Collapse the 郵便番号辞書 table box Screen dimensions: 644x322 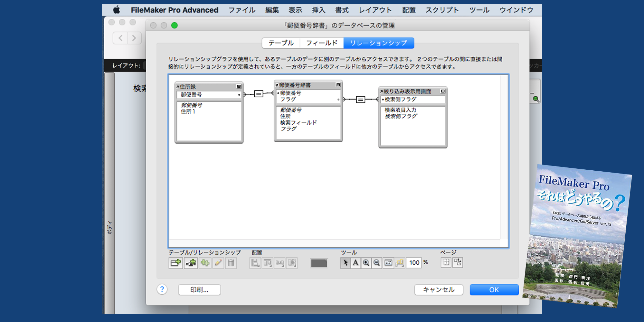[x=338, y=85]
